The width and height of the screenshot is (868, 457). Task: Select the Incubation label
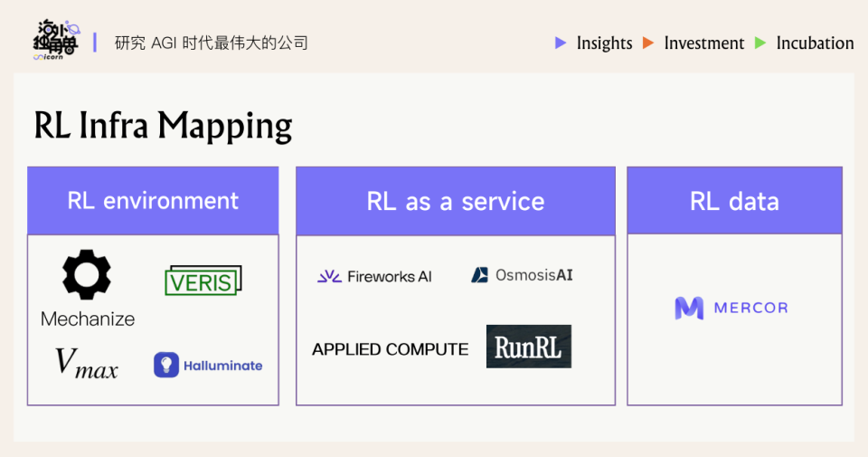tap(815, 43)
